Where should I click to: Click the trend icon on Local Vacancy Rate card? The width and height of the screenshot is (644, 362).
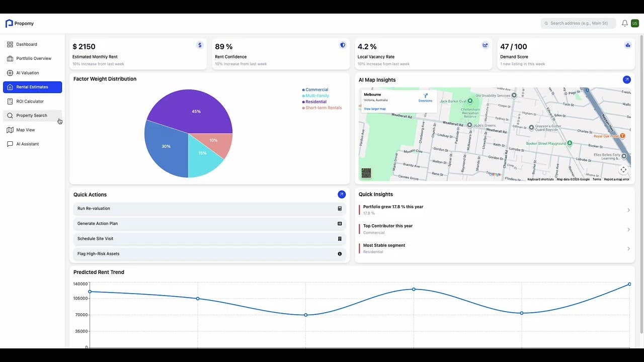(x=485, y=45)
